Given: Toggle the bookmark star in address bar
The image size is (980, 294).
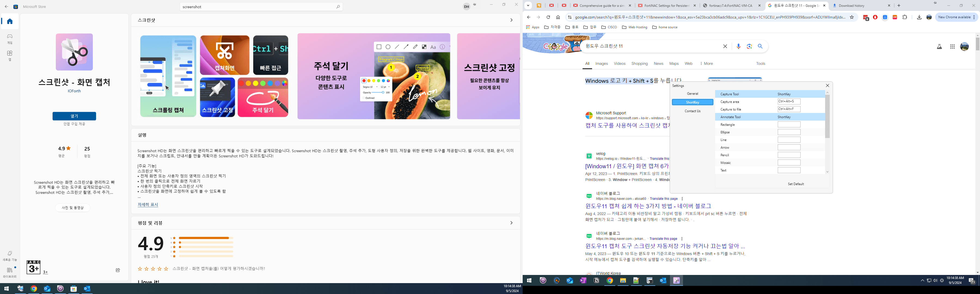Looking at the screenshot, I should [852, 17].
